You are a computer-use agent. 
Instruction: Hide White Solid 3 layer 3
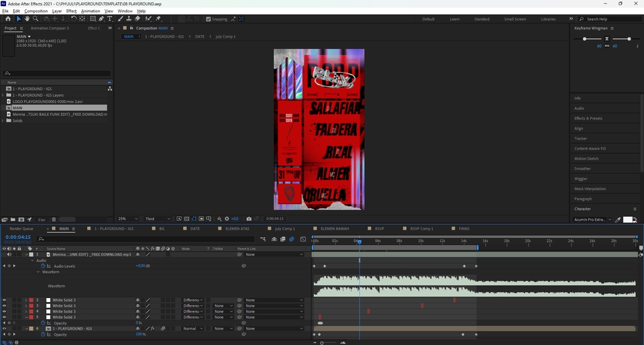pos(5,306)
